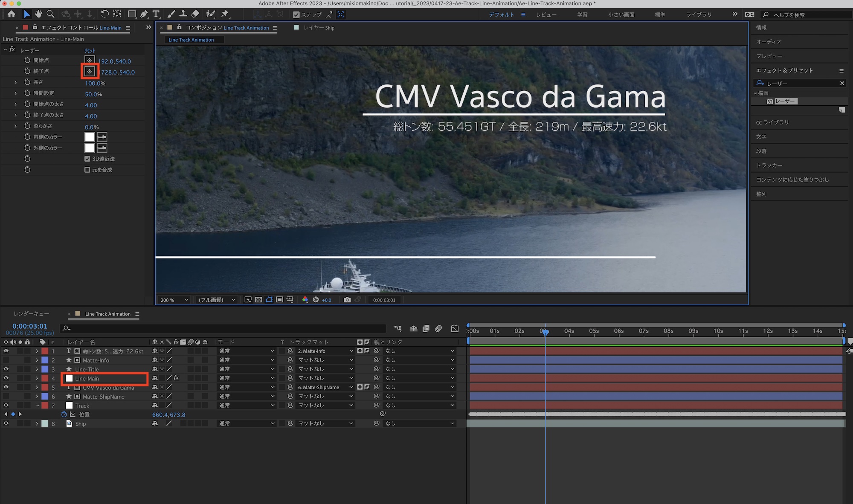Click the end point crosshair button
Image resolution: width=853 pixels, height=504 pixels.
[90, 71]
